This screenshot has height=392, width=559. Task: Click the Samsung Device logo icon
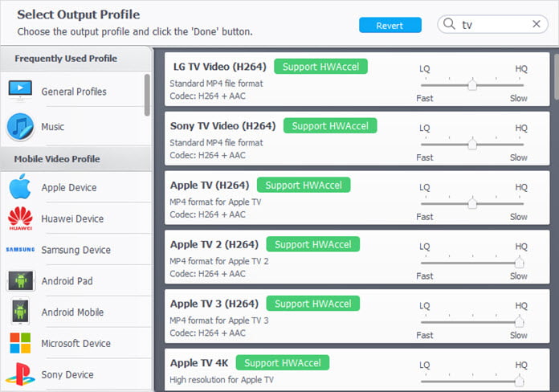tap(20, 250)
